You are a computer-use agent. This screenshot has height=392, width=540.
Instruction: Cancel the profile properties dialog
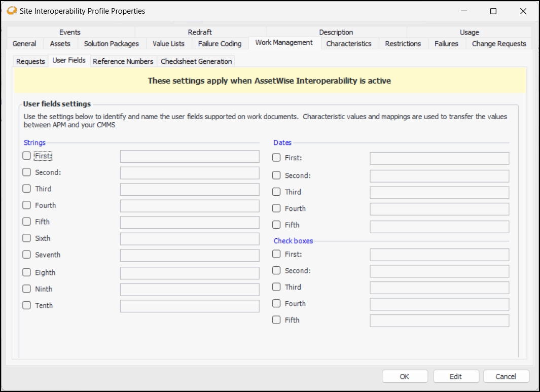pos(506,376)
